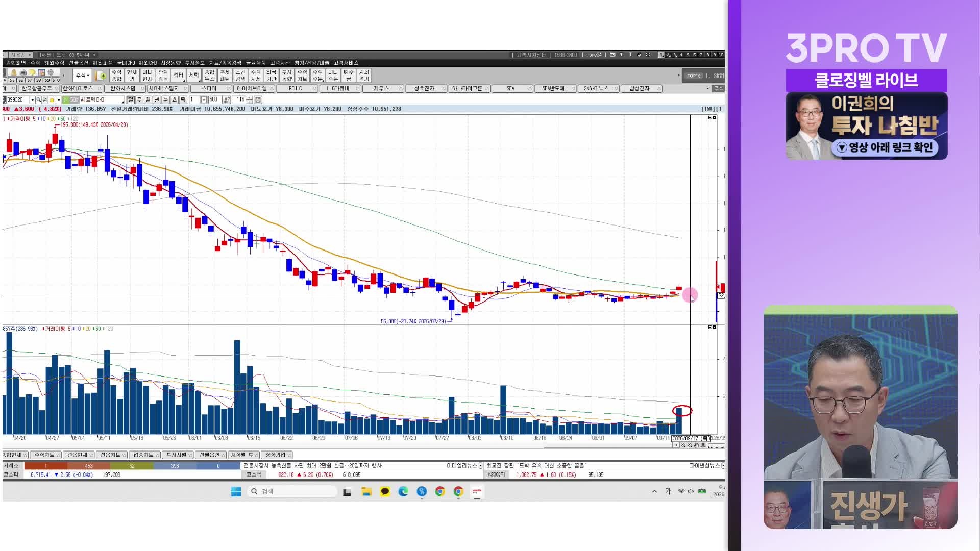Click the Windows Start button
The width and height of the screenshot is (980, 551).
(x=236, y=491)
